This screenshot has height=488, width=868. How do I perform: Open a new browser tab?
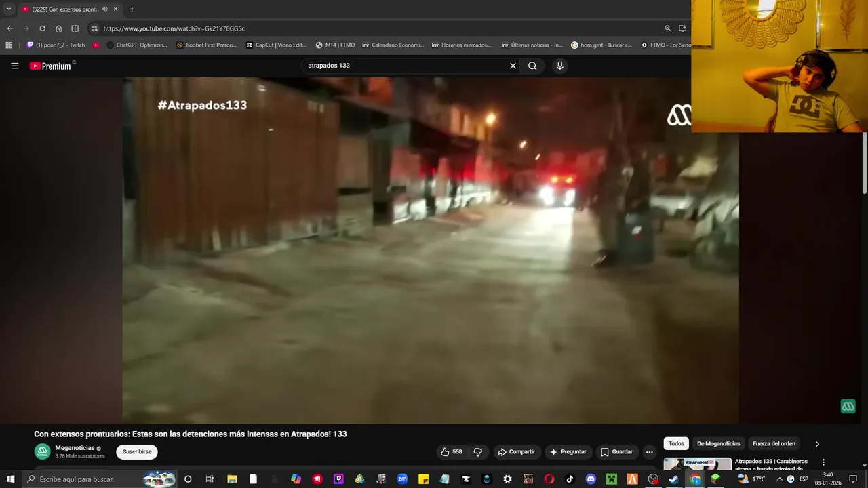pyautogui.click(x=132, y=9)
